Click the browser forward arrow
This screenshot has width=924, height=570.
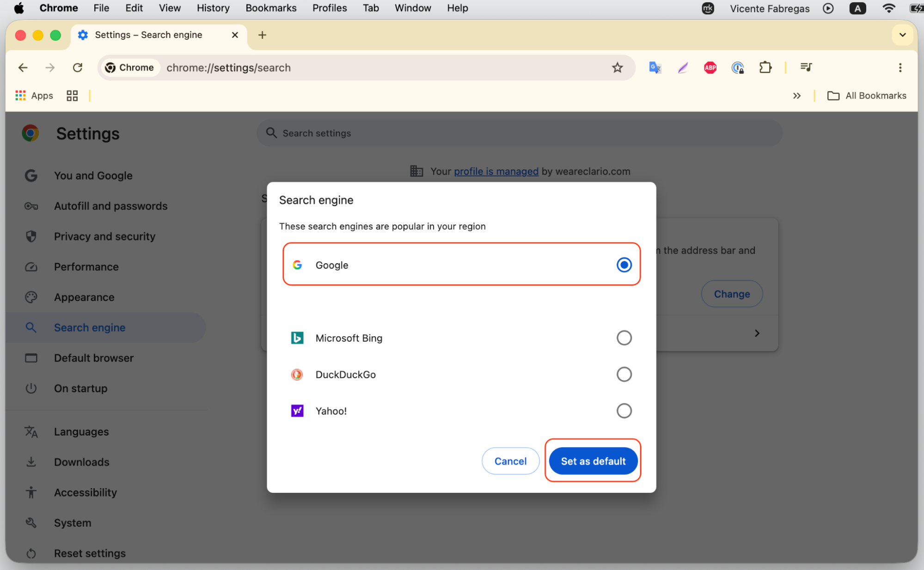click(50, 67)
